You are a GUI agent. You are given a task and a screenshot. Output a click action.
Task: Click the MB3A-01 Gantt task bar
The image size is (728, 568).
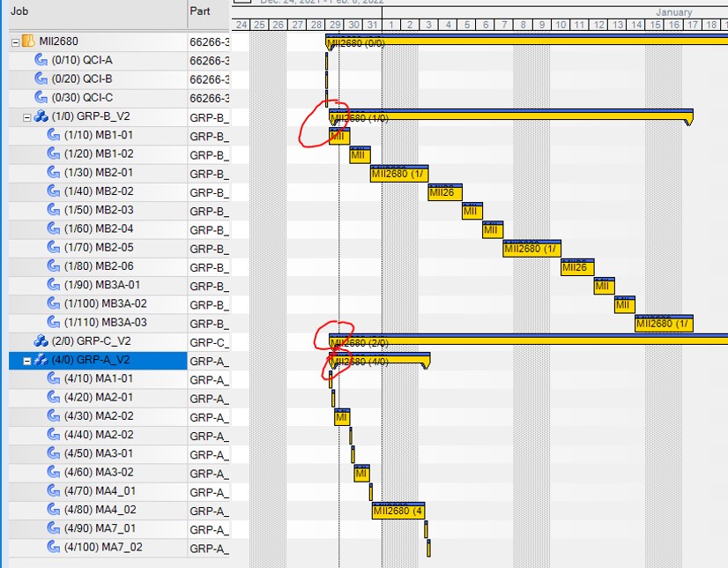coord(605,286)
